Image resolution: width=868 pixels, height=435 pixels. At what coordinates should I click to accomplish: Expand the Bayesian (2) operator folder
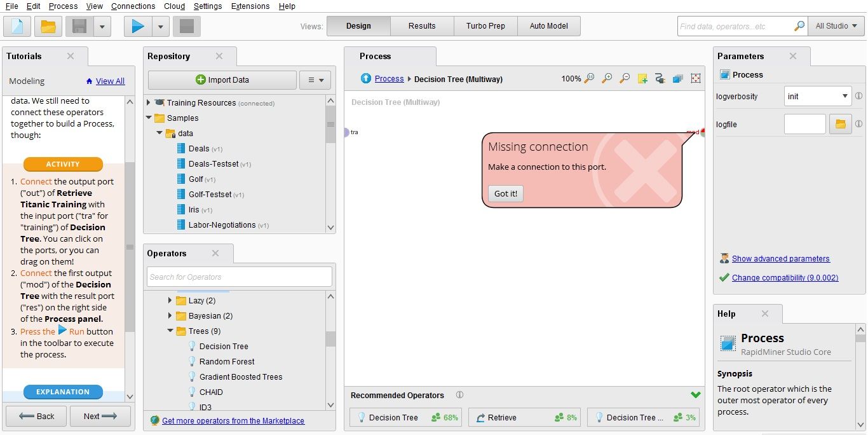click(x=170, y=315)
